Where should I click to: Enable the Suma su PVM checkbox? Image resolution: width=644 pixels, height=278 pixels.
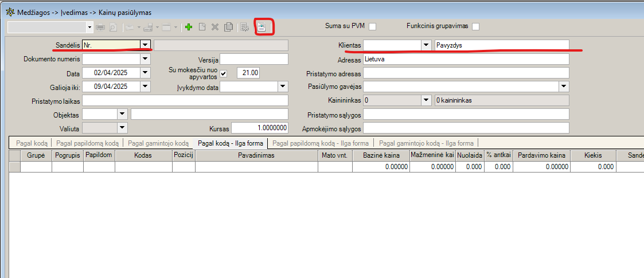coord(373,26)
